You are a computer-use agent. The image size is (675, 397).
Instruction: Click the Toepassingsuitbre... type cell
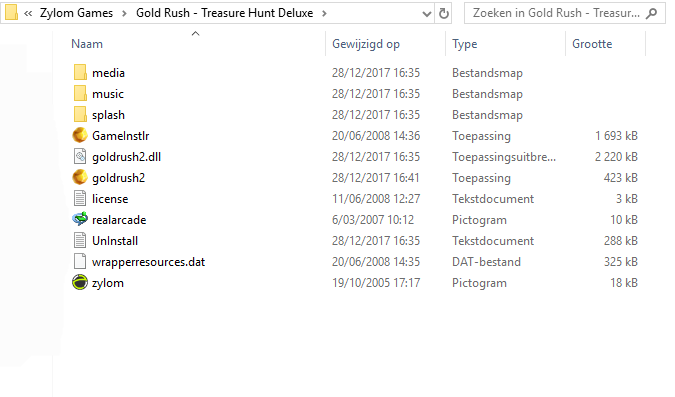point(504,157)
